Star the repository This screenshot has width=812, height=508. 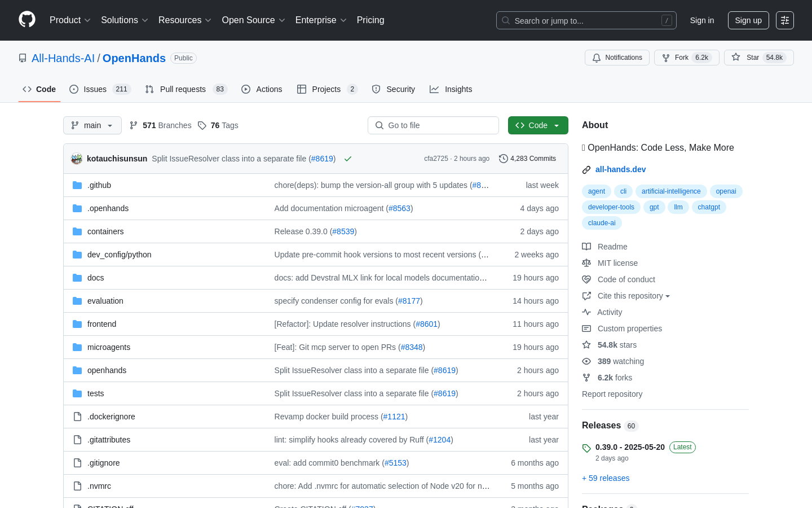pyautogui.click(x=759, y=58)
